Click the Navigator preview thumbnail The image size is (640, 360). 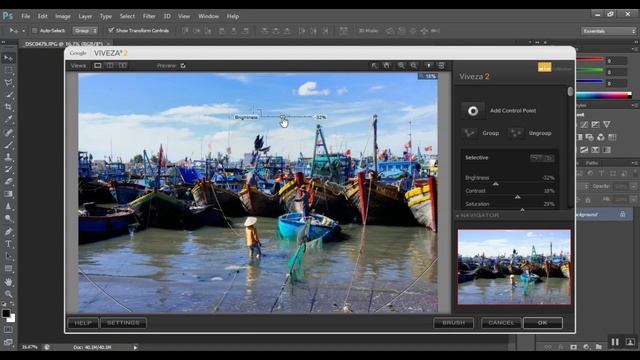(x=514, y=267)
